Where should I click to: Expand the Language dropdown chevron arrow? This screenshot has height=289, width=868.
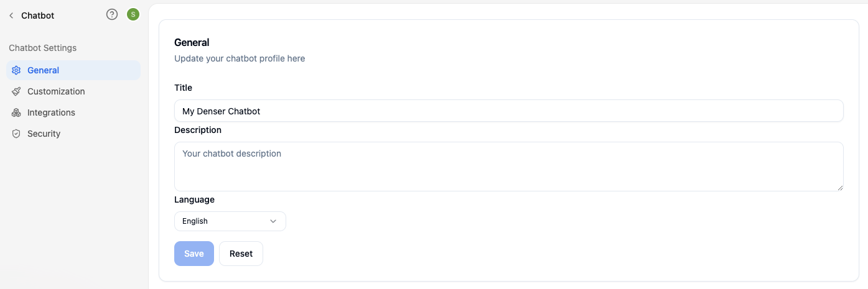pyautogui.click(x=273, y=221)
